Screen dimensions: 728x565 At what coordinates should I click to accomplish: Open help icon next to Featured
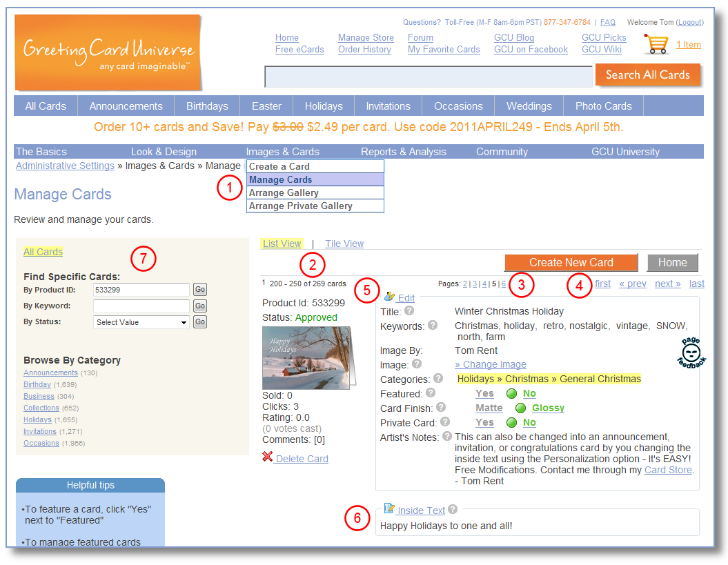(431, 393)
